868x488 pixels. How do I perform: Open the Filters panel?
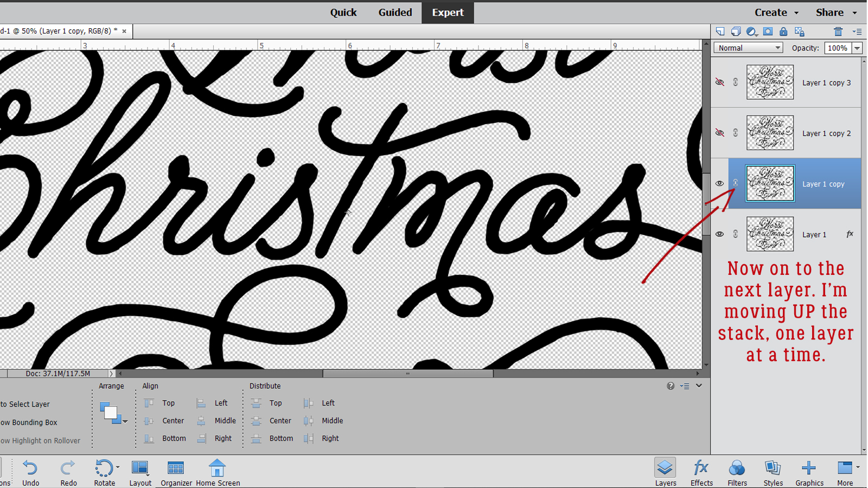click(737, 473)
